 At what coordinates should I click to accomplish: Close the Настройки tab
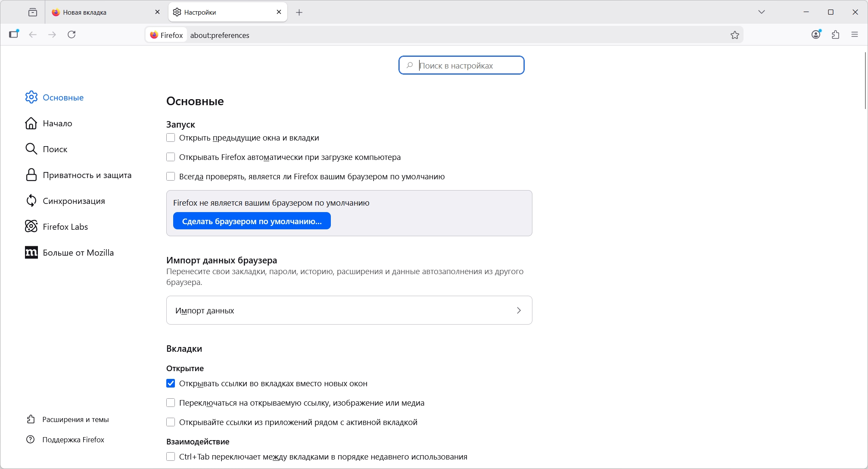[x=279, y=12]
